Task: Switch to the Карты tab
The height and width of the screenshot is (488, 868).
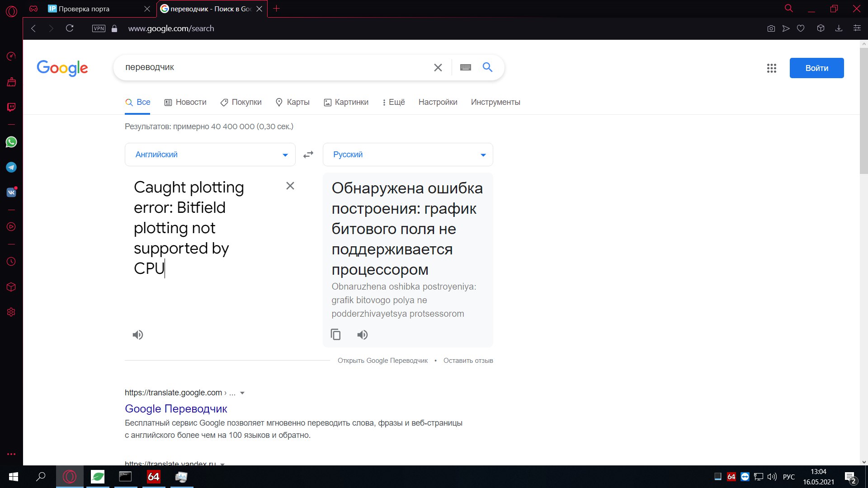Action: coord(292,102)
